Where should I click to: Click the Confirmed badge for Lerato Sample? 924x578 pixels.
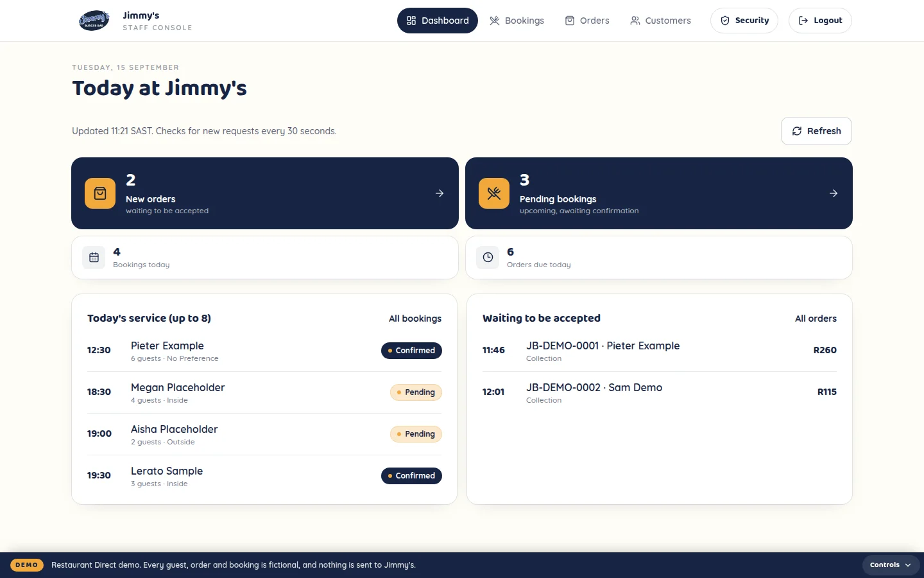(411, 476)
